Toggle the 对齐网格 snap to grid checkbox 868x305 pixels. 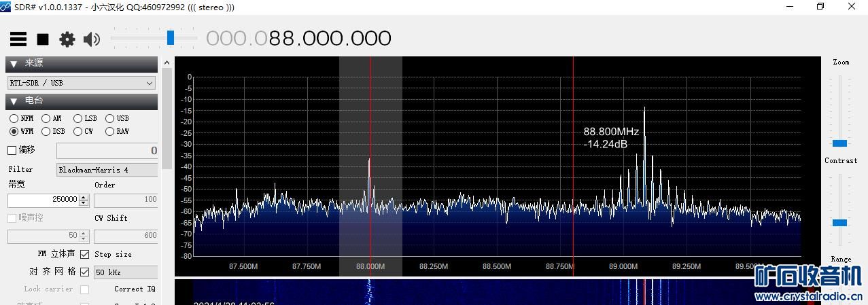coord(85,272)
